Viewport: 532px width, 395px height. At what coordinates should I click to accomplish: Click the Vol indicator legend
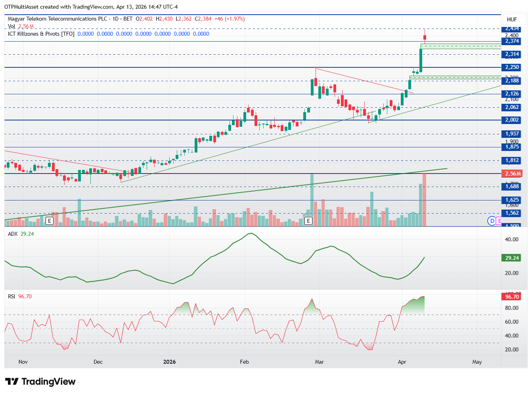pos(11,26)
